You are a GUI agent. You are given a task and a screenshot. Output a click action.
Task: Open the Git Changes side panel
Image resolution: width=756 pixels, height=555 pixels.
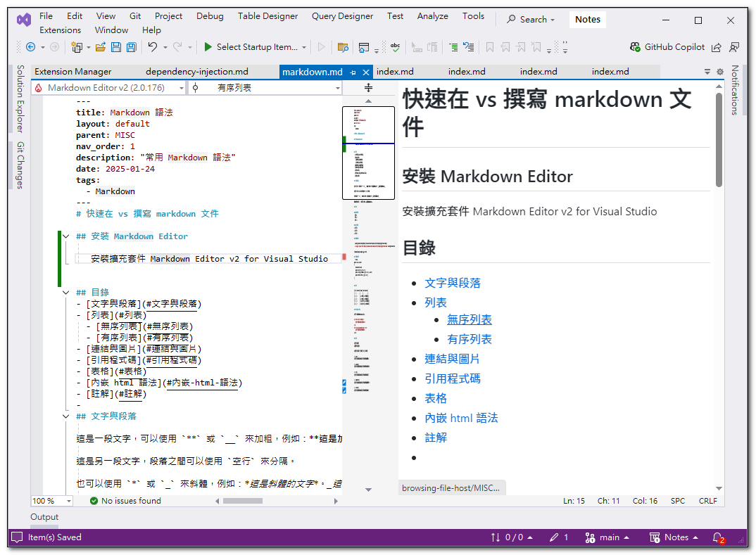pyautogui.click(x=20, y=165)
